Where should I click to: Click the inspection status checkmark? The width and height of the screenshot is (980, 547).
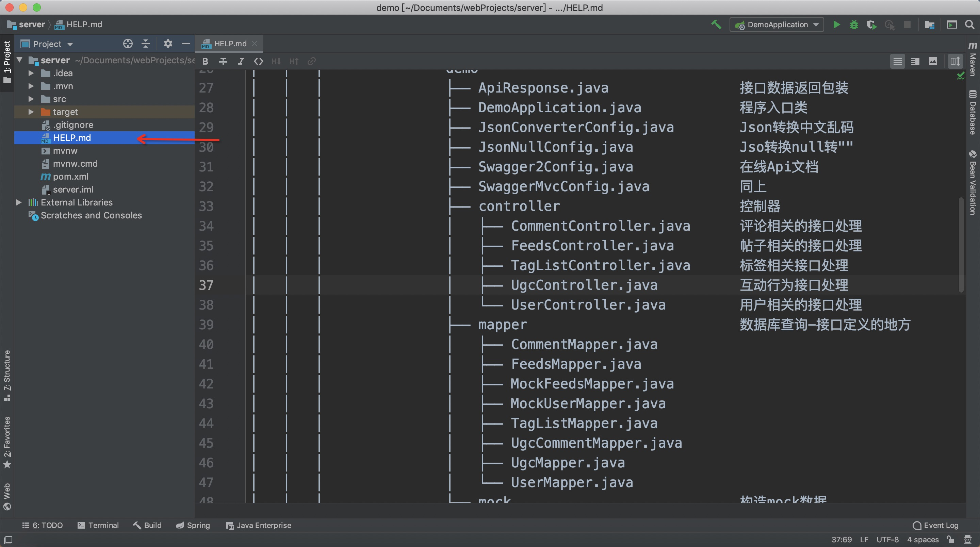pyautogui.click(x=961, y=76)
